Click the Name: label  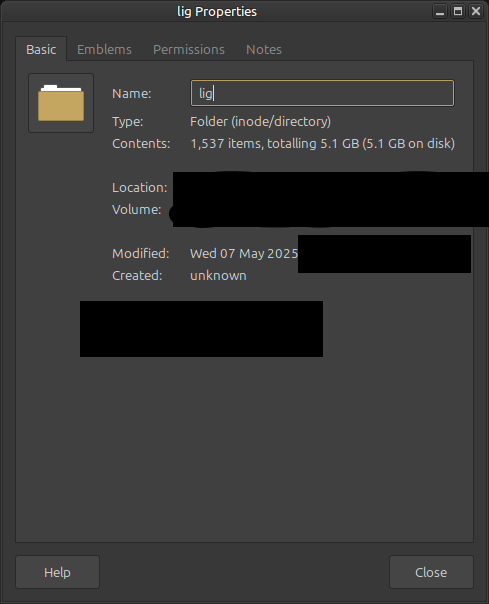(132, 94)
